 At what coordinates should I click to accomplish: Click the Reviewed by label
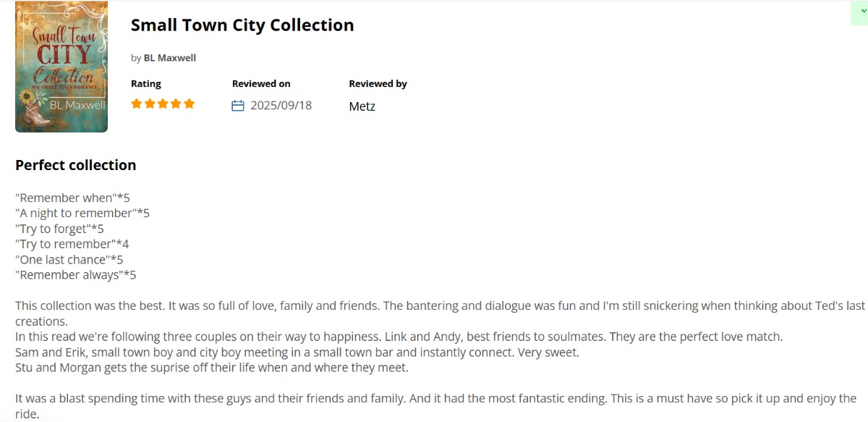[x=378, y=84]
